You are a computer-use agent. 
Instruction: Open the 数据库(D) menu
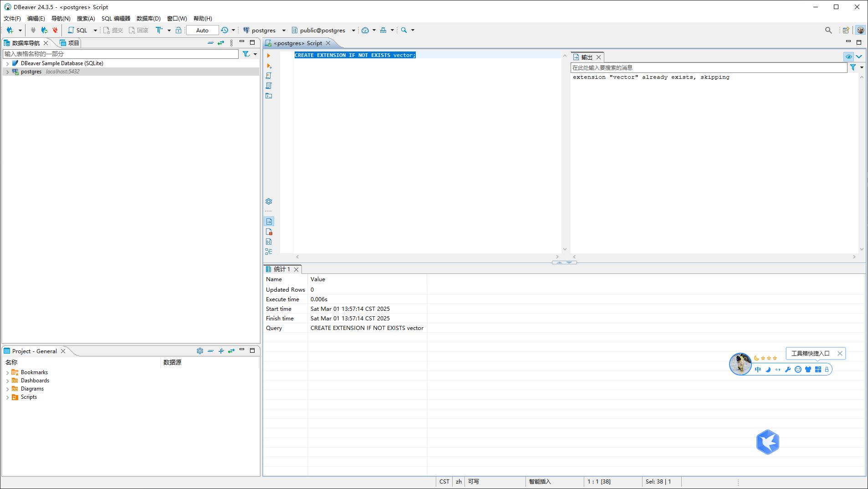(x=148, y=19)
